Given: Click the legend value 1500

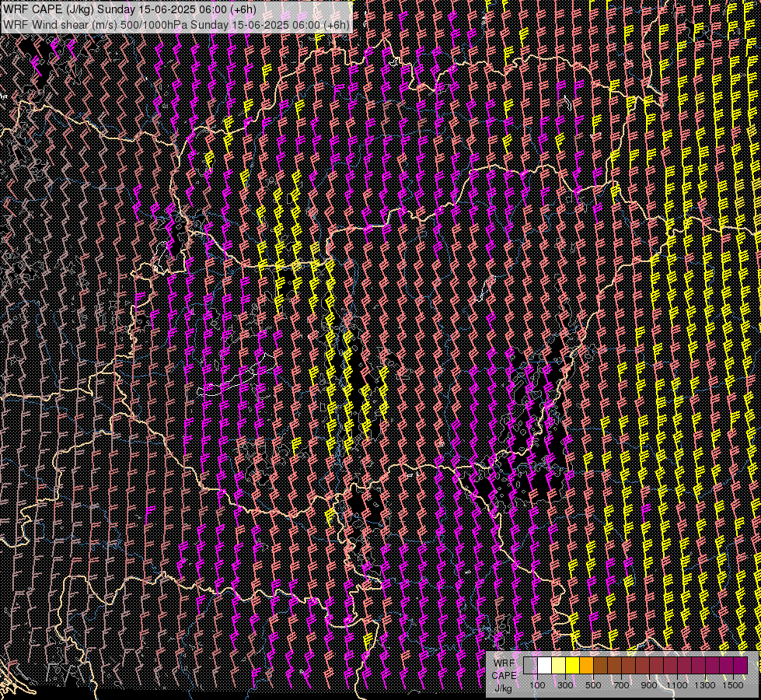Looking at the screenshot, I should [733, 685].
